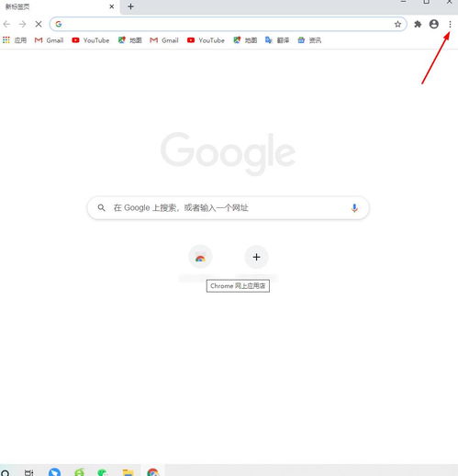Focus the address bar
458x476 pixels.
pyautogui.click(x=227, y=24)
